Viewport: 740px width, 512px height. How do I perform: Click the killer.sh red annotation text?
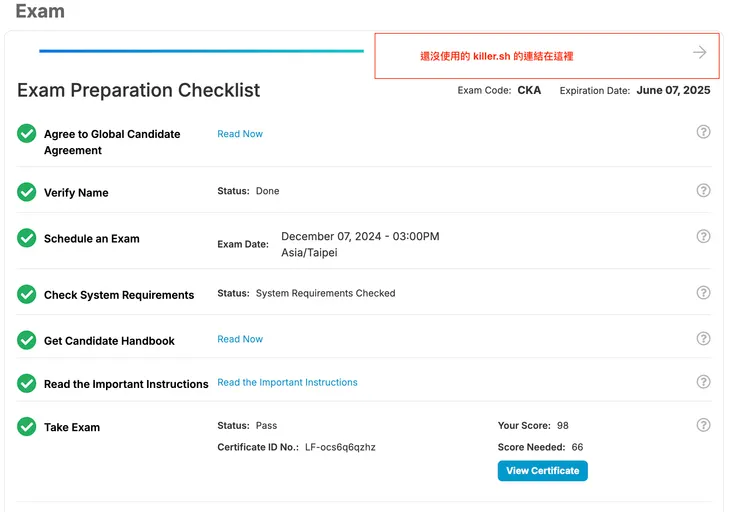tap(496, 57)
